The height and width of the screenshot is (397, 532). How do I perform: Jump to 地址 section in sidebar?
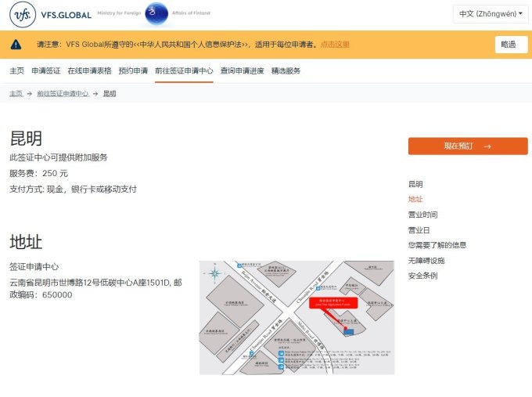click(x=415, y=200)
